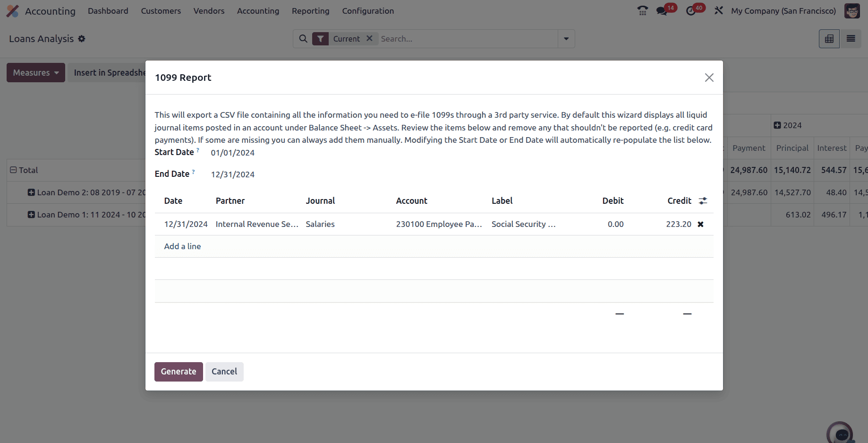Click the Generate button

pos(178,372)
